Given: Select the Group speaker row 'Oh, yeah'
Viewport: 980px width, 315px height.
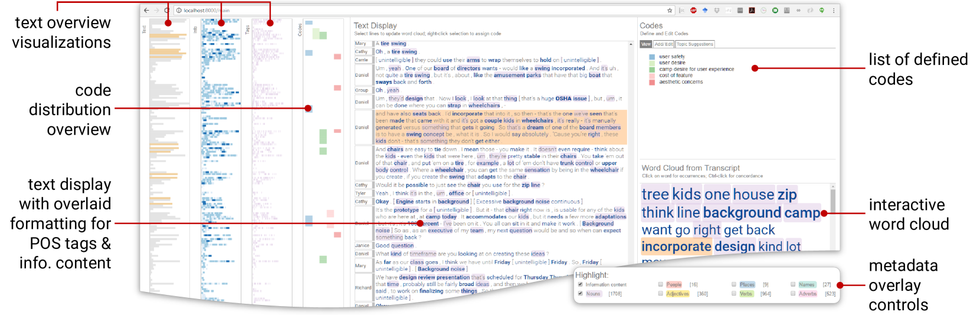Looking at the screenshot, I should tap(491, 90).
